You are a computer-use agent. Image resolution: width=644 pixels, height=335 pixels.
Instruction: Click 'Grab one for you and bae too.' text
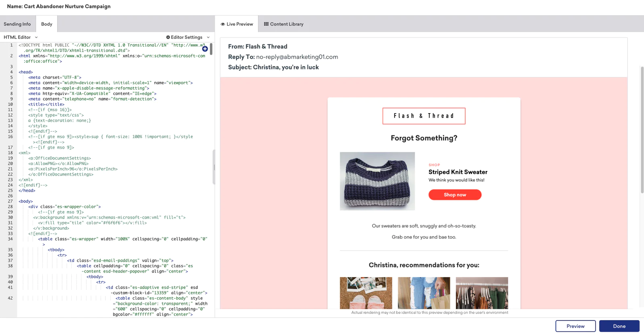424,237
